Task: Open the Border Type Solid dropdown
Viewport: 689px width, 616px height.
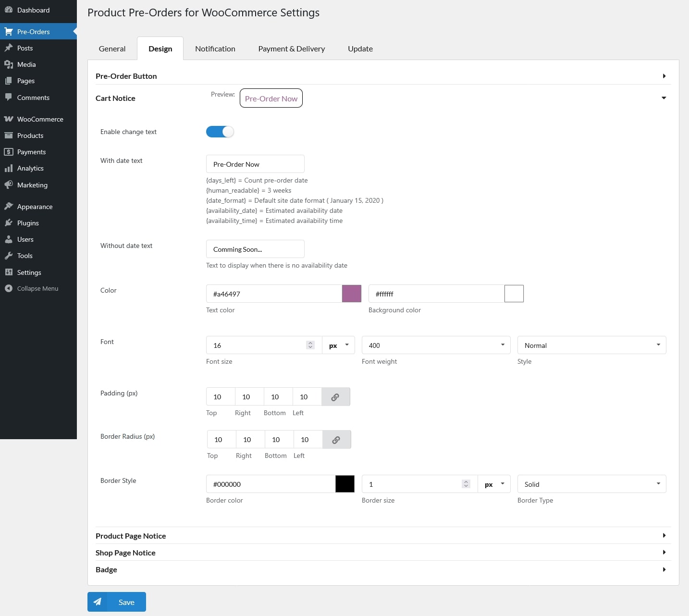Action: [x=591, y=484]
